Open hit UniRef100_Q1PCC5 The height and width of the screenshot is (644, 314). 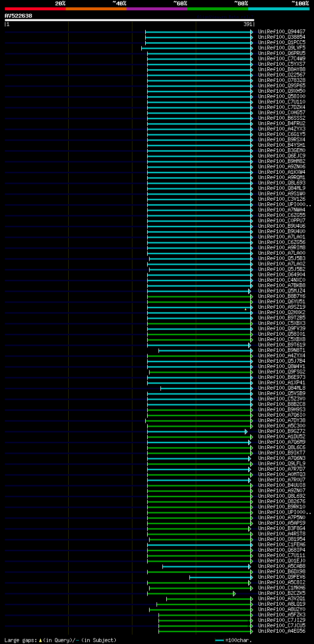pos(282,42)
